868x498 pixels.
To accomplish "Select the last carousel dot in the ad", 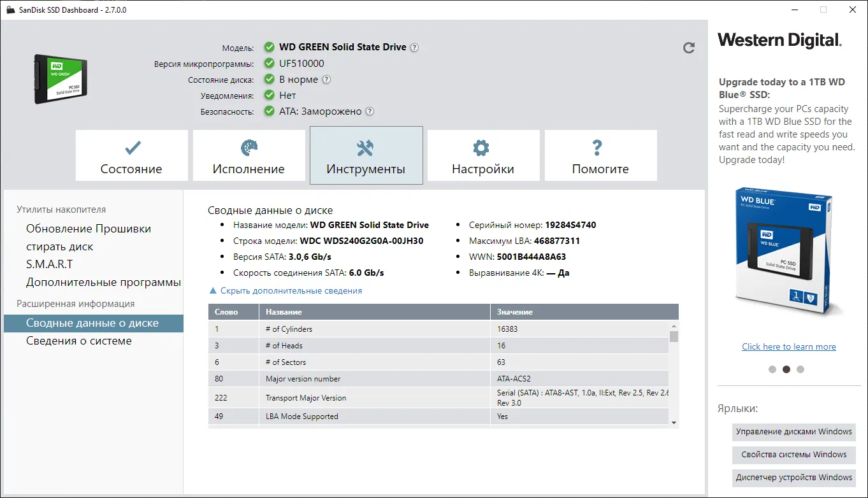I will point(800,369).
